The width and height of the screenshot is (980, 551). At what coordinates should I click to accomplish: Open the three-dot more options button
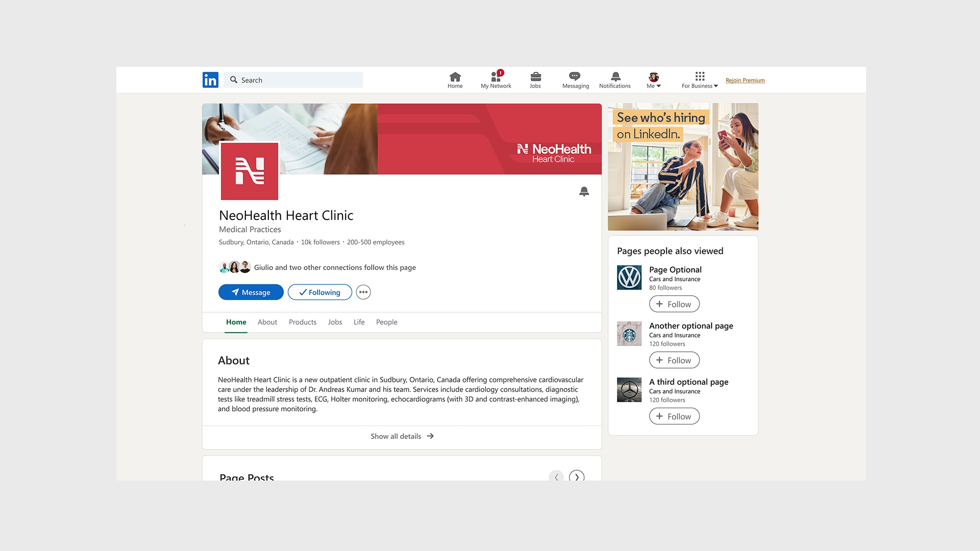click(363, 292)
